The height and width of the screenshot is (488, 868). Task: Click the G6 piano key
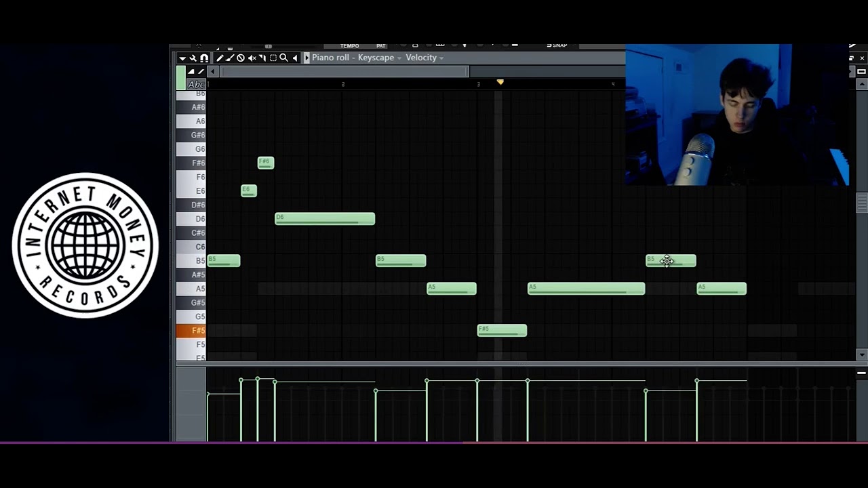pyautogui.click(x=191, y=149)
